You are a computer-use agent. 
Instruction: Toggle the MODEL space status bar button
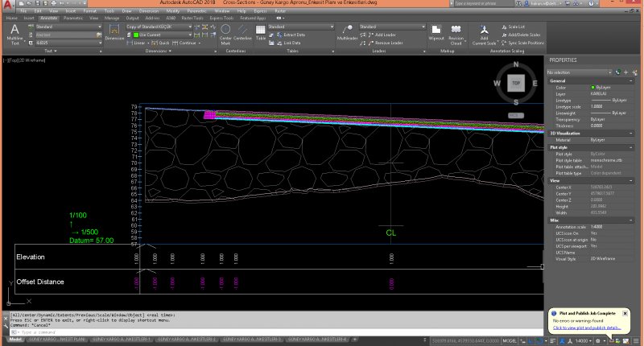click(508, 340)
